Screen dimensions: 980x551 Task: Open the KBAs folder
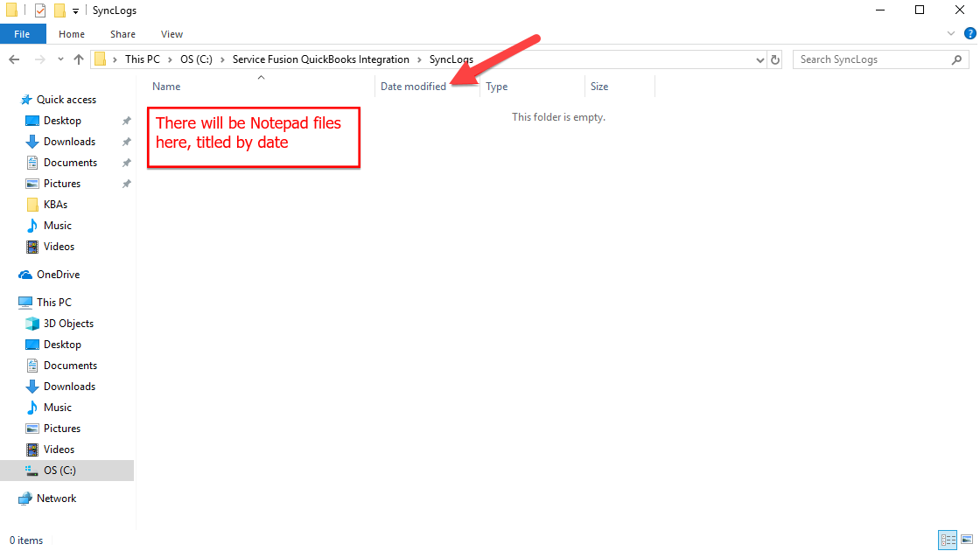coord(56,205)
